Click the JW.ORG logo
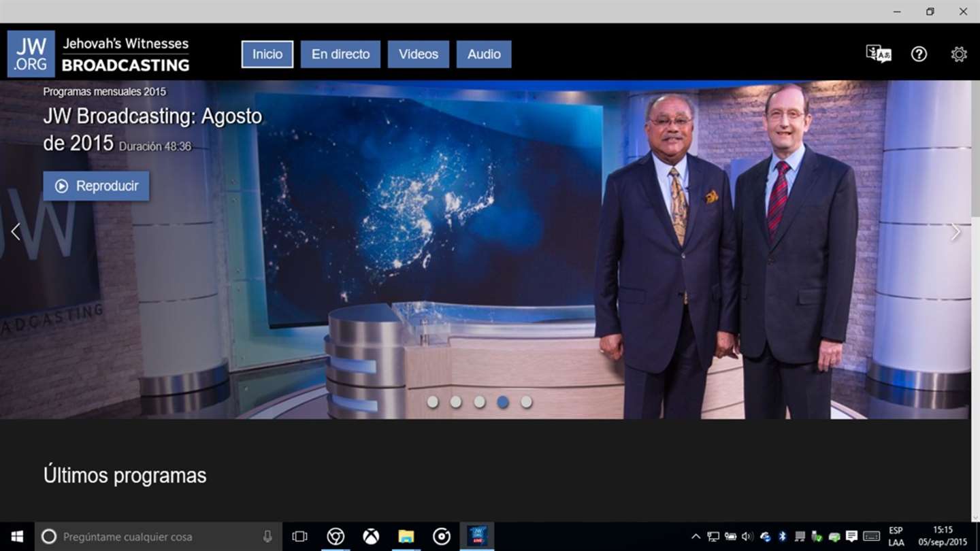This screenshot has width=980, height=551. (x=31, y=54)
